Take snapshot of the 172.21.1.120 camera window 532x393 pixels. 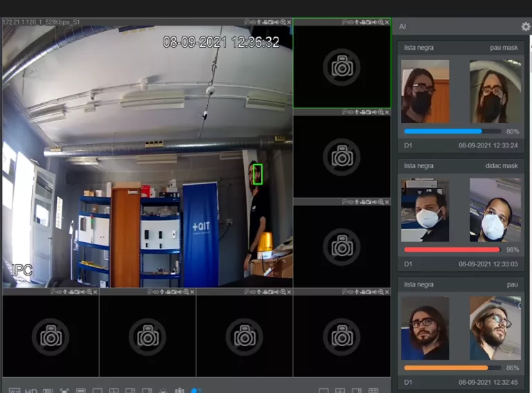(271, 22)
